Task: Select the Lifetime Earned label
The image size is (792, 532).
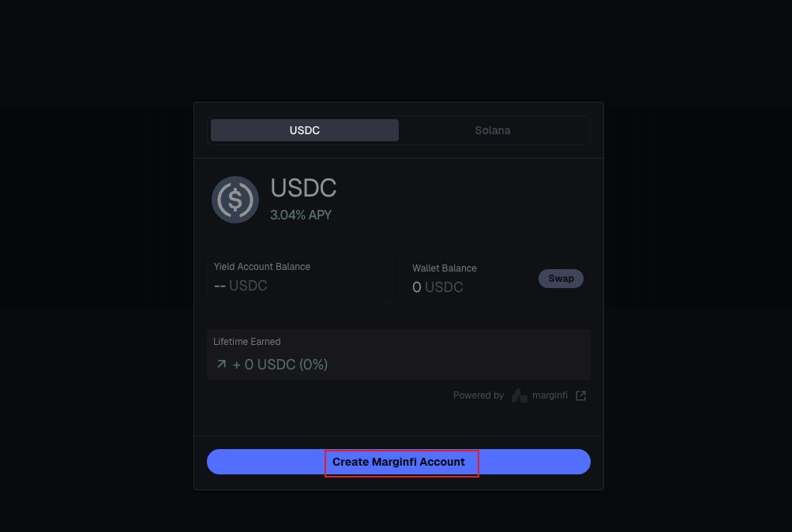Action: click(247, 342)
